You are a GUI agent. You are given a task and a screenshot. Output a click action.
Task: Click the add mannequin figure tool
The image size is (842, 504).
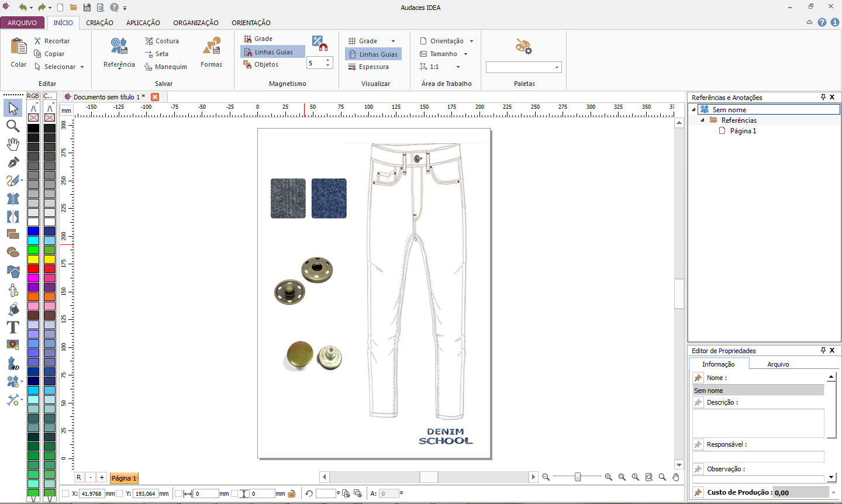(13, 290)
